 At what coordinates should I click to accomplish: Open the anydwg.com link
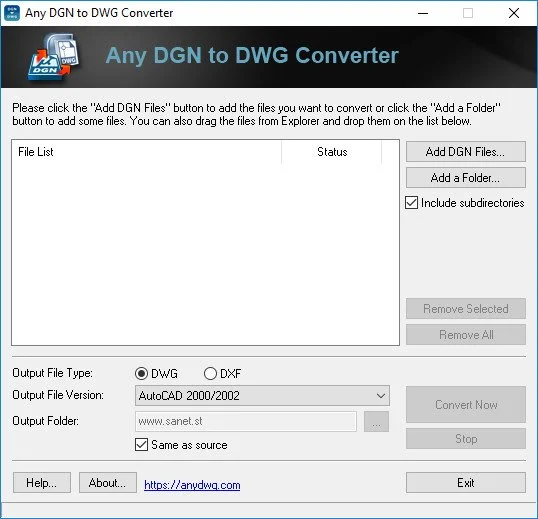click(192, 485)
